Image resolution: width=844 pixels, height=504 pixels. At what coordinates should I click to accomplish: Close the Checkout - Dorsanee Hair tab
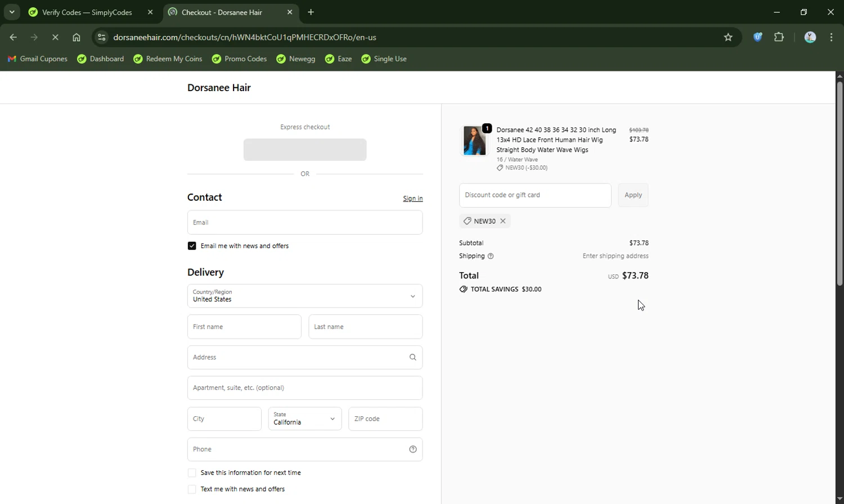(x=290, y=12)
